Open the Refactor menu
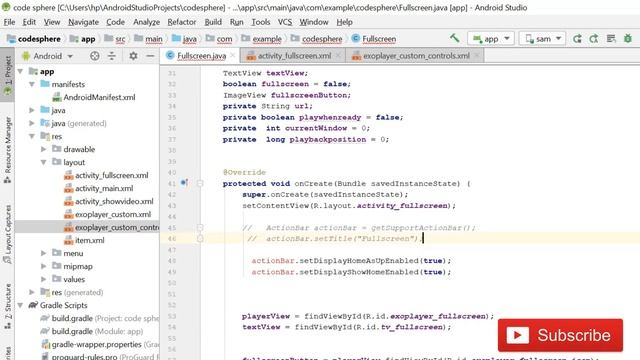 pyautogui.click(x=182, y=22)
